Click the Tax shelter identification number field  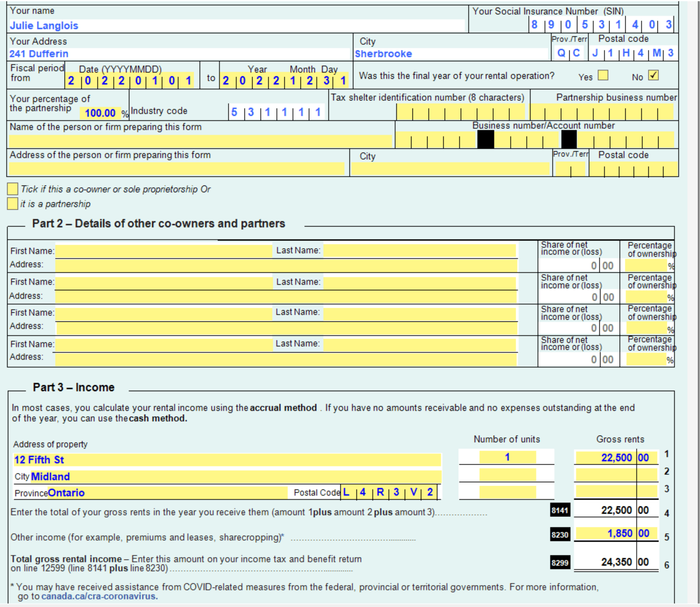point(460,111)
